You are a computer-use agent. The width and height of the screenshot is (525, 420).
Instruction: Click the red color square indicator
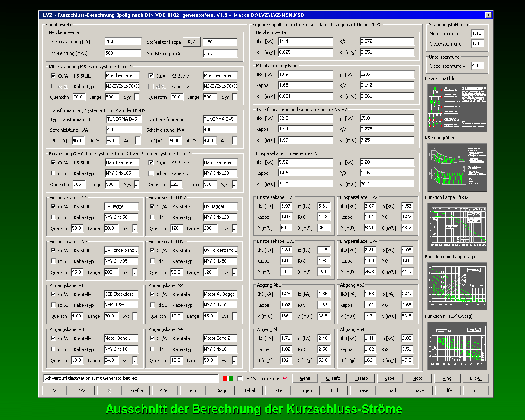(x=224, y=378)
